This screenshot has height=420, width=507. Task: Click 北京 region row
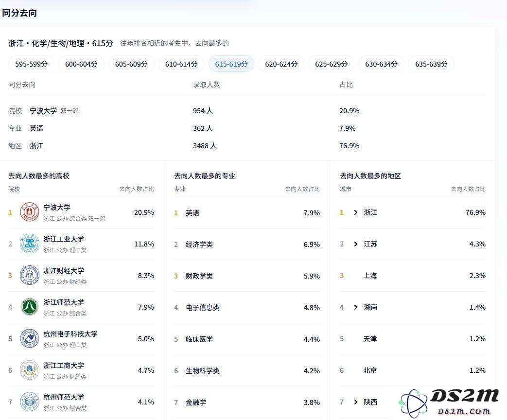(413, 370)
